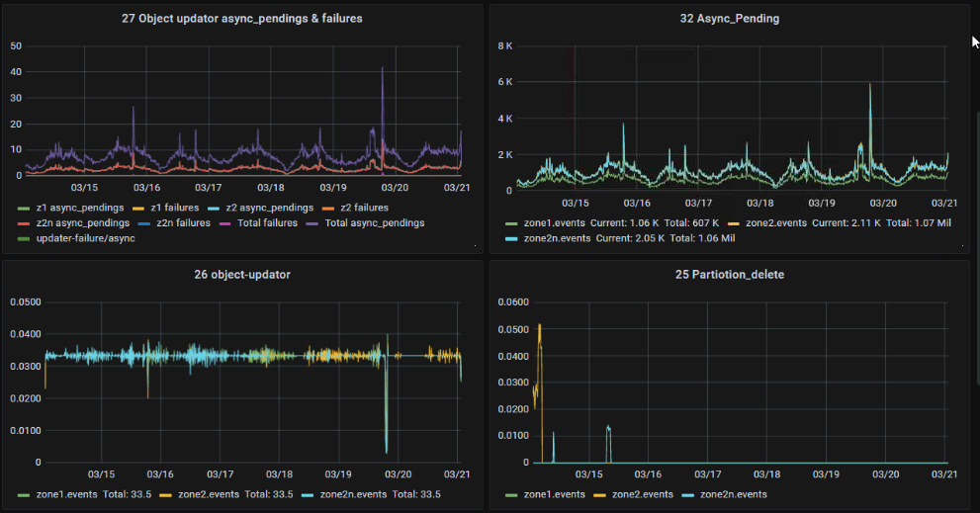
Task: Click zone1.events color line in Async_Pending legend
Action: pyautogui.click(x=511, y=224)
